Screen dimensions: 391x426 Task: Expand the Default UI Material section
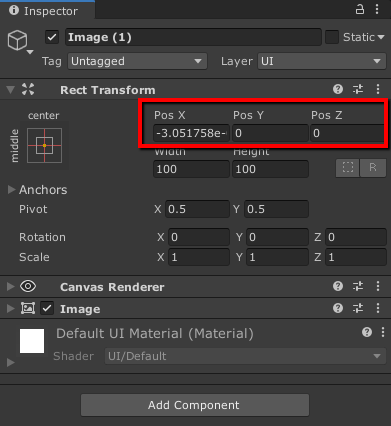tap(11, 362)
